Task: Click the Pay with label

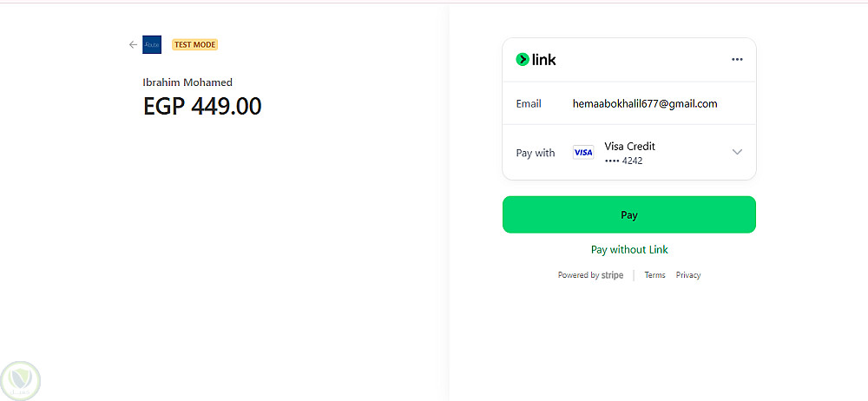Action: pos(536,153)
